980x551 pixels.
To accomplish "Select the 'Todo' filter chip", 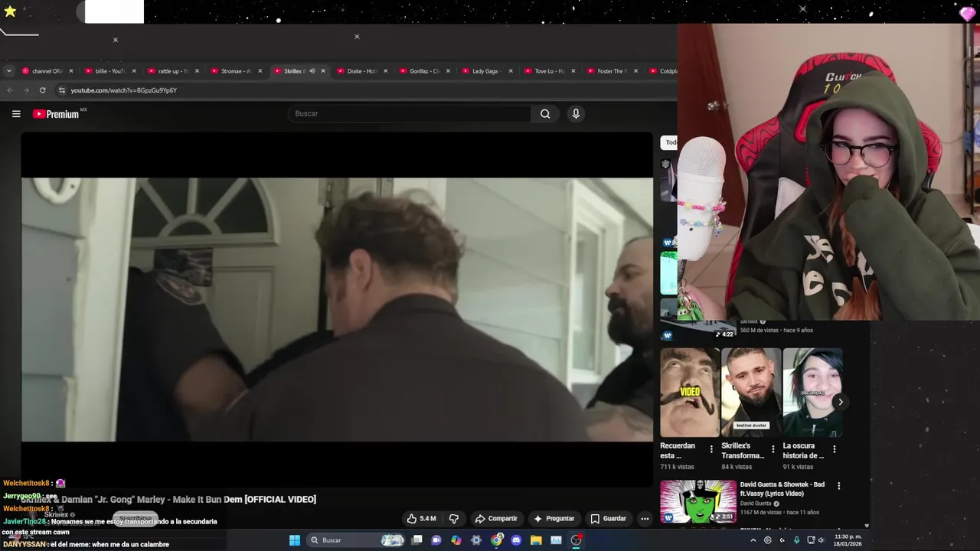I will click(669, 142).
